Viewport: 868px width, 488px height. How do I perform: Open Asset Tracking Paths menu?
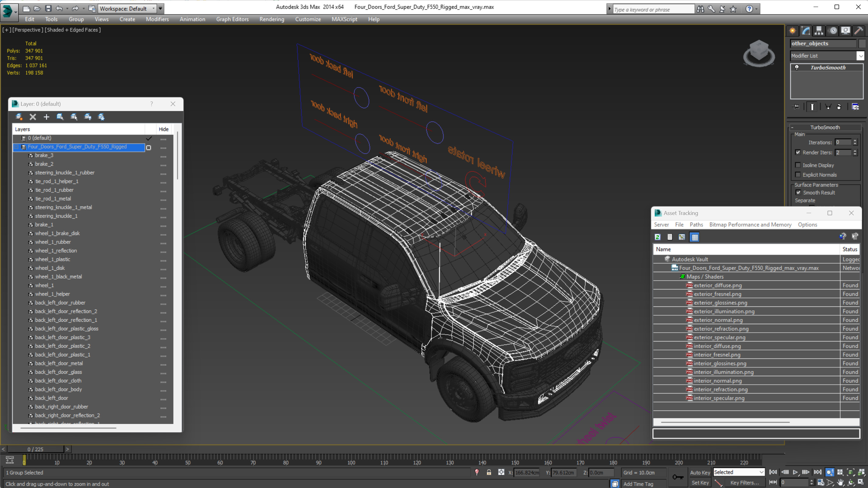[x=696, y=225]
